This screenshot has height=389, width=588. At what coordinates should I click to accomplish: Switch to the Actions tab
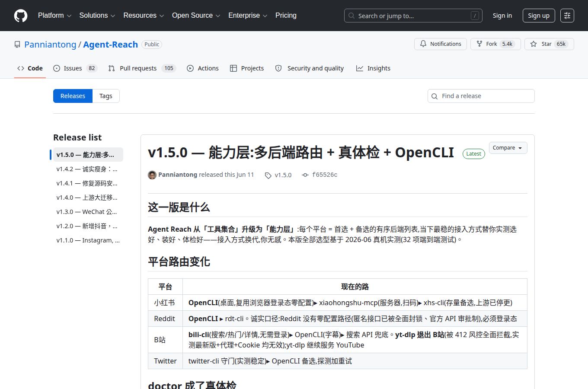coord(203,68)
